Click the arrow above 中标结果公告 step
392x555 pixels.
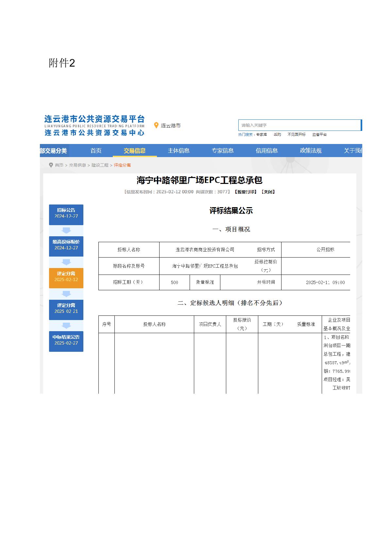(66, 326)
